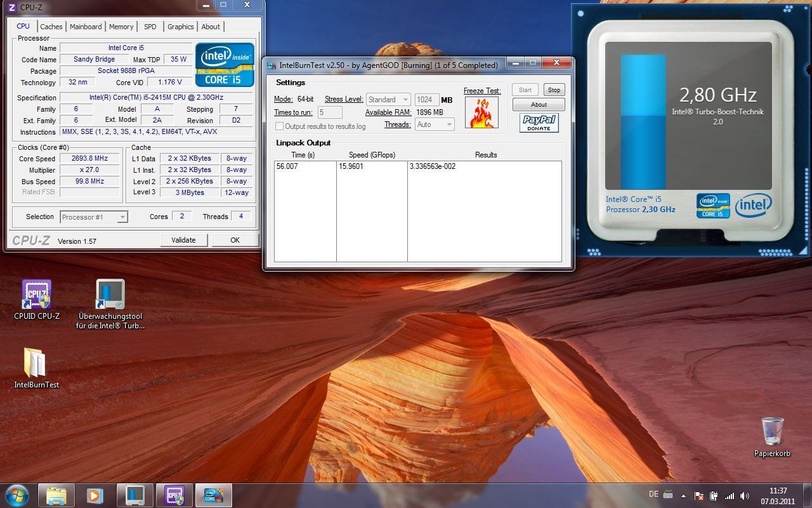
Task: Click the Code Name value Sandy Bridge
Action: click(x=94, y=59)
